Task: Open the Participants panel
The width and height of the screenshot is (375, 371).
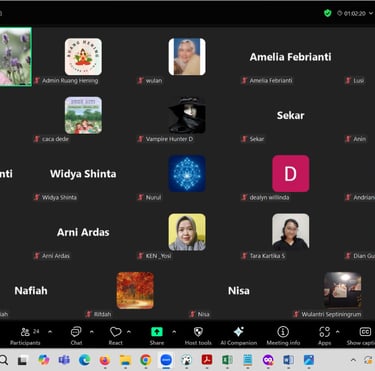Action: (25, 336)
